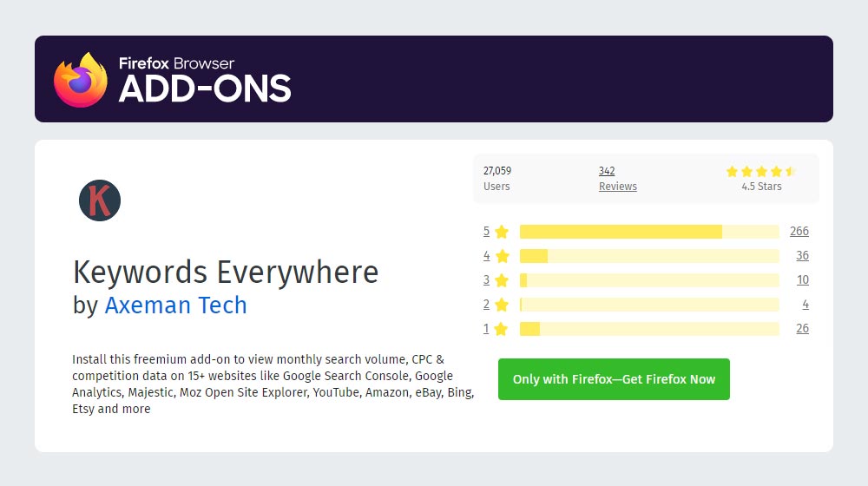Open the 10 three-star reviews count
Viewport: 868px width, 486px height.
803,280
